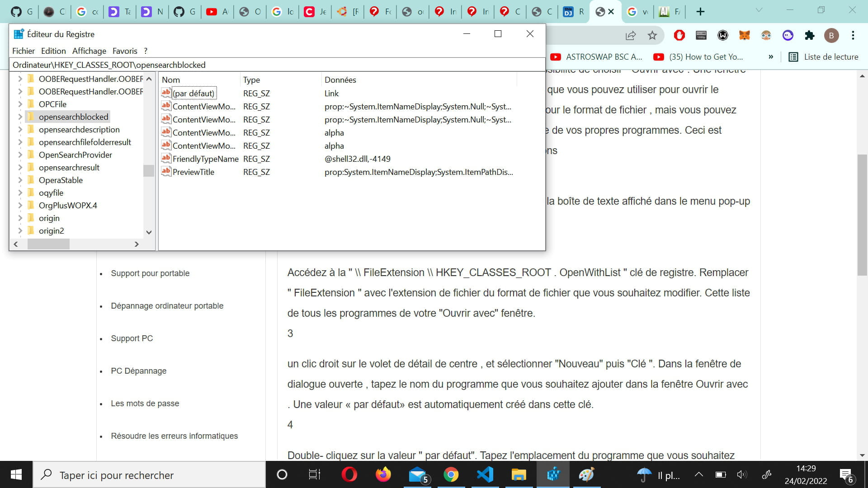Expand the oqyfile key
Viewport: 868px width, 488px height.
pyautogui.click(x=20, y=192)
